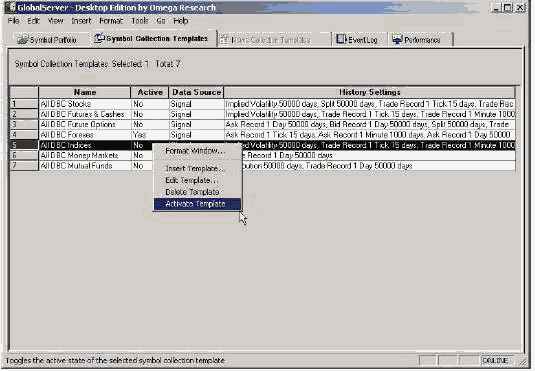535x371 pixels.
Task: Maximize the GlobalServer window
Action: [x=508, y=8]
